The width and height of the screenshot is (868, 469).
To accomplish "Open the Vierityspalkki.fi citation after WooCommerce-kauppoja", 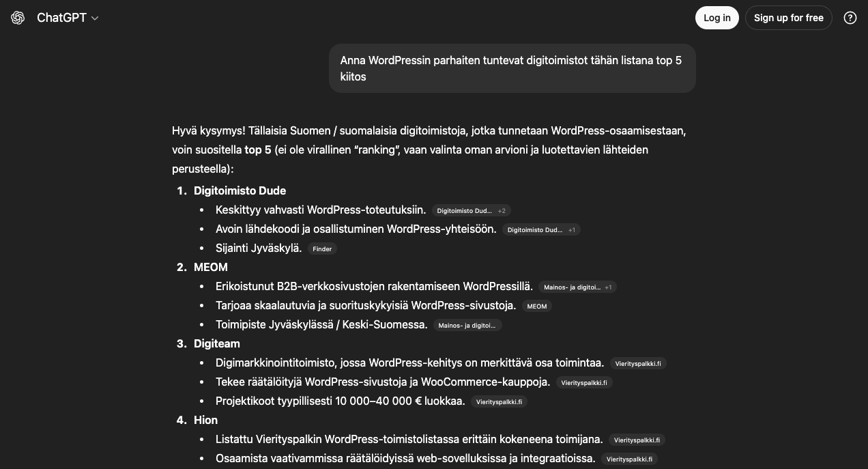I will coord(583,382).
